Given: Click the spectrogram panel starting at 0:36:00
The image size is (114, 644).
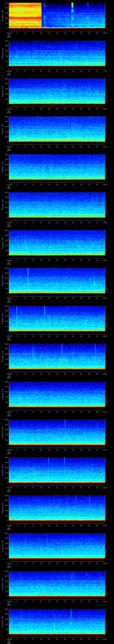Looking at the screenshot, I should coord(57,280).
